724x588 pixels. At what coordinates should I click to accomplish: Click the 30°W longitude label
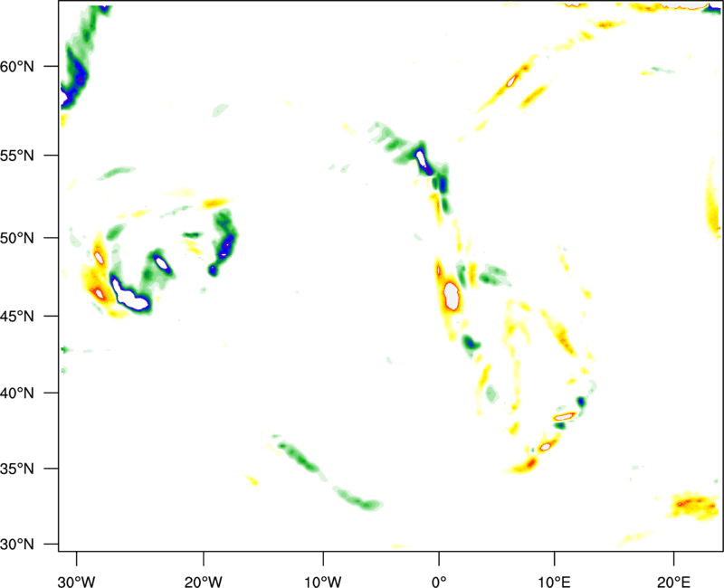pyautogui.click(x=77, y=582)
